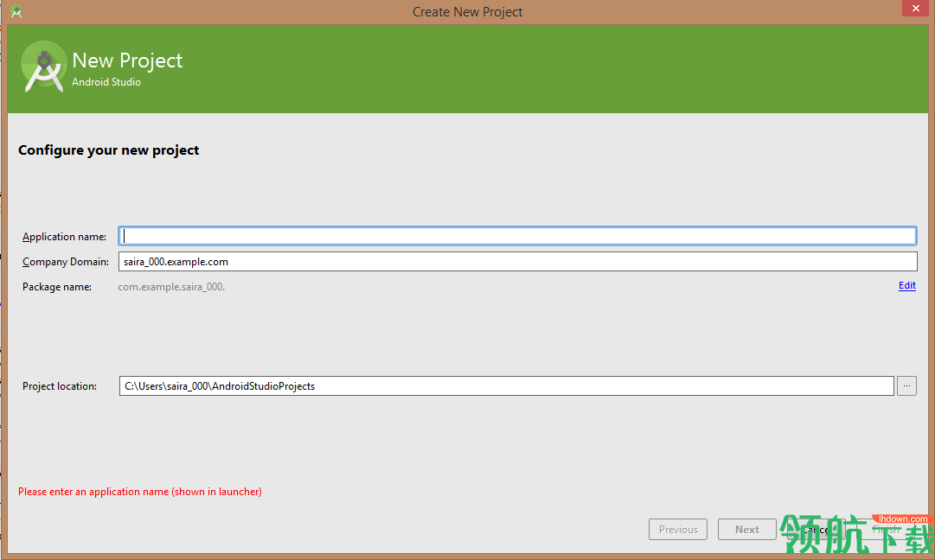The height and width of the screenshot is (560, 935).
Task: Click the Edit link beside package name
Action: (906, 285)
